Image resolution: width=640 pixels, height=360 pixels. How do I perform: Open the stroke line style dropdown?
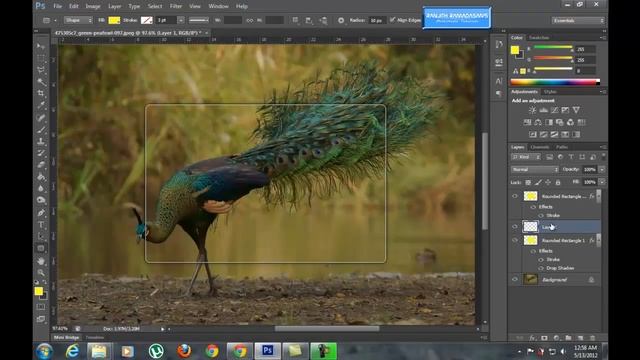tap(199, 20)
